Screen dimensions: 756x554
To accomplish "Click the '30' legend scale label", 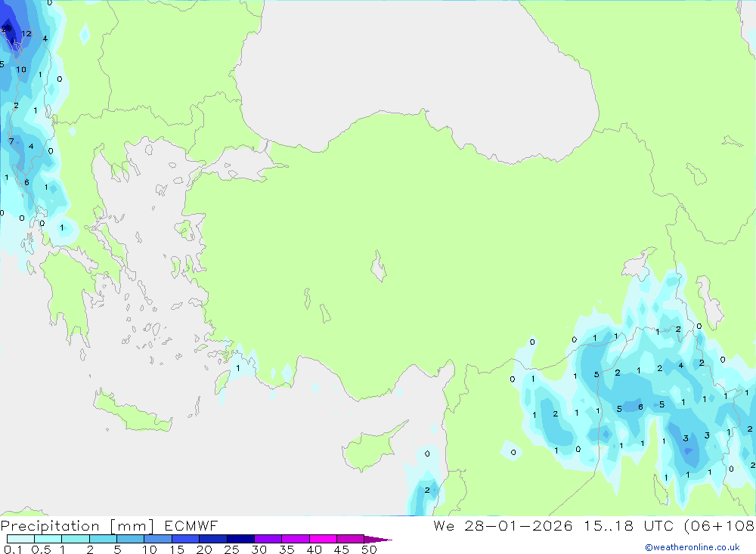I will click(259, 549).
